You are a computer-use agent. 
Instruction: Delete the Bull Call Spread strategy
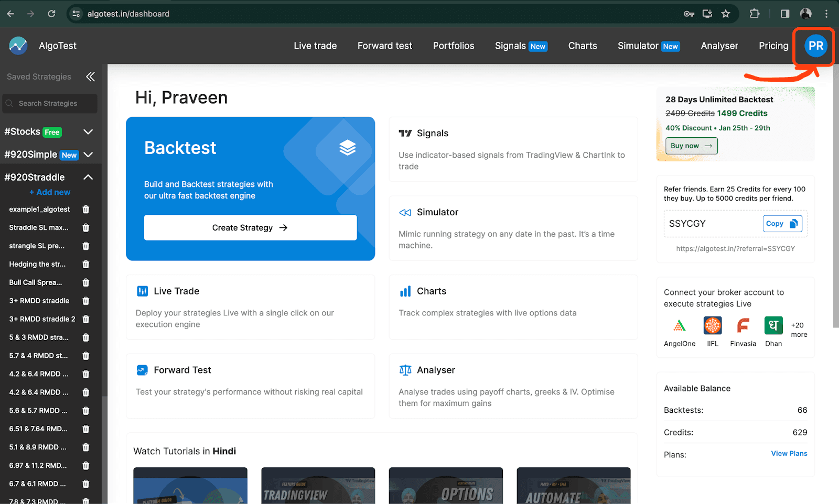coord(86,282)
